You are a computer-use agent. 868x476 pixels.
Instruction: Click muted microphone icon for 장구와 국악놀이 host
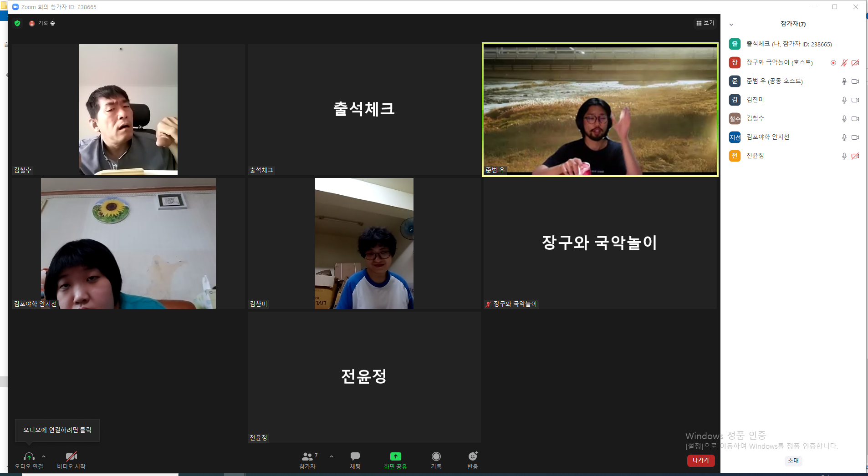point(844,63)
